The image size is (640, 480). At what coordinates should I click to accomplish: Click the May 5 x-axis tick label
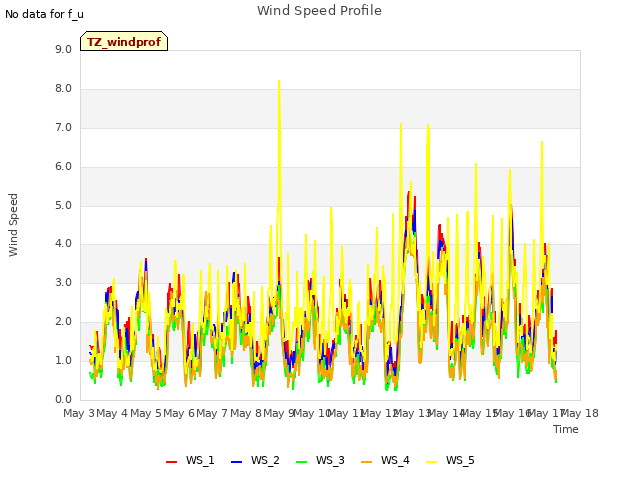click(x=146, y=413)
